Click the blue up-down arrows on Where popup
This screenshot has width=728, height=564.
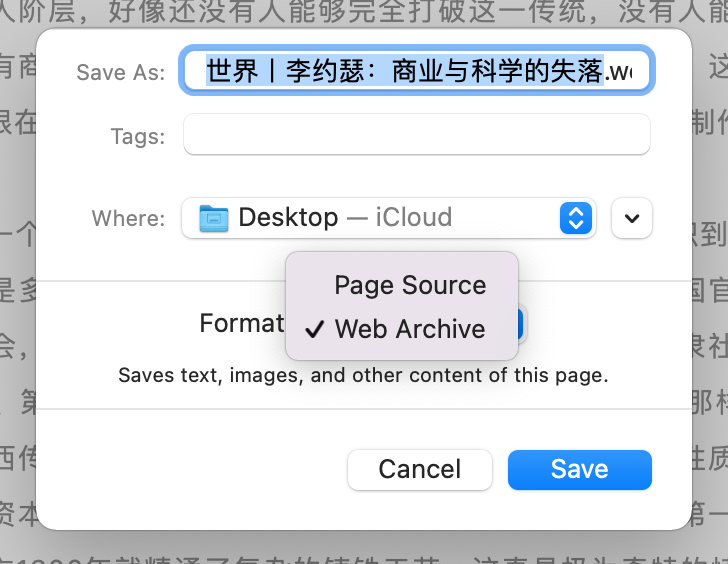(576, 218)
